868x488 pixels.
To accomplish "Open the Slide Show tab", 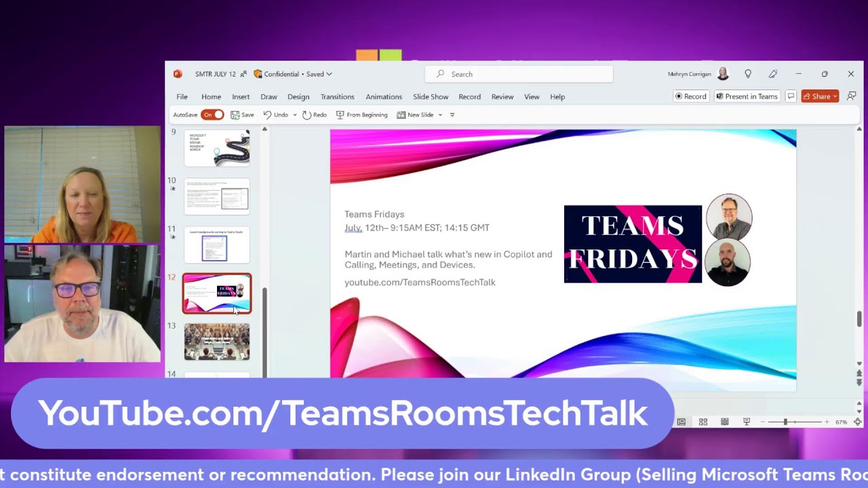I will click(431, 97).
